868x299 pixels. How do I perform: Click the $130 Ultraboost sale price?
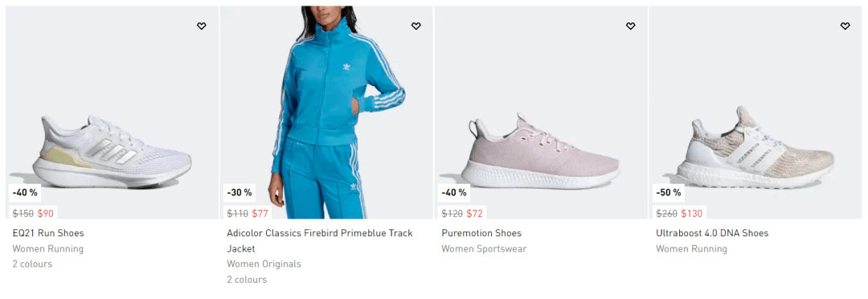pyautogui.click(x=691, y=213)
